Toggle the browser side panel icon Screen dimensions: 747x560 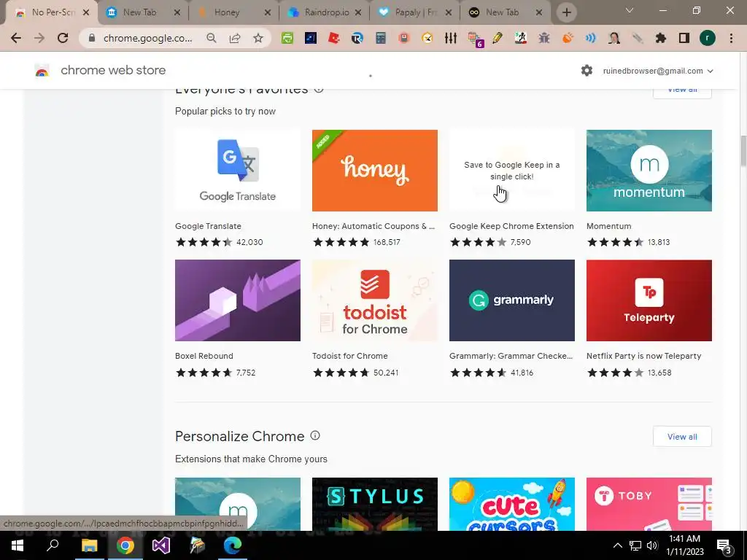point(684,38)
